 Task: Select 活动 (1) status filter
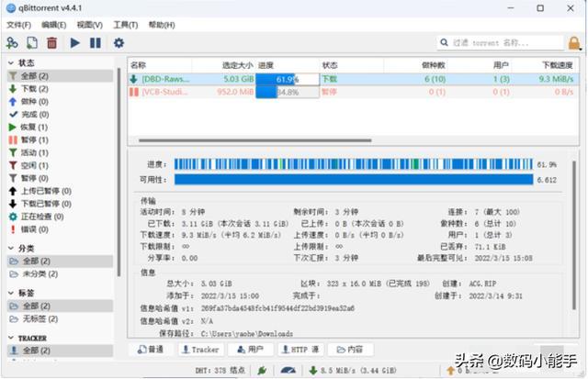pos(60,152)
